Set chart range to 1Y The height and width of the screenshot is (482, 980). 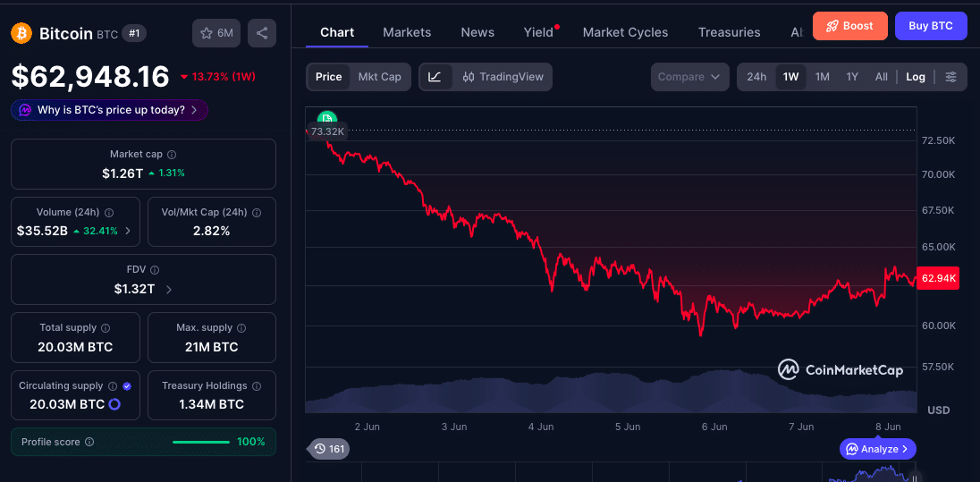852,77
